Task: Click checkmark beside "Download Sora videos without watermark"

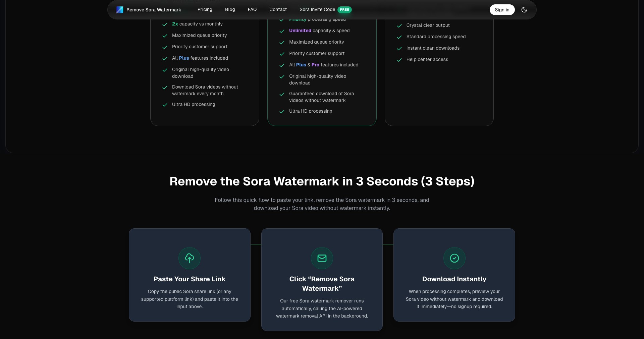Action: point(165,88)
